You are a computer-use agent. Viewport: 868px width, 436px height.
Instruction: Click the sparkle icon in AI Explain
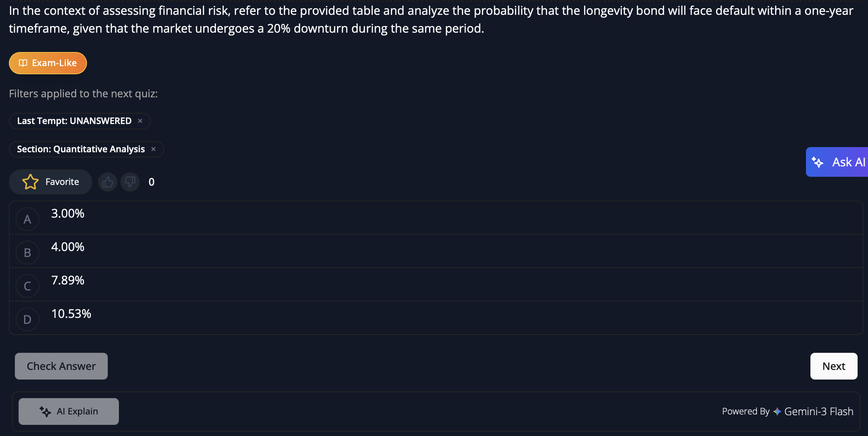(x=45, y=411)
